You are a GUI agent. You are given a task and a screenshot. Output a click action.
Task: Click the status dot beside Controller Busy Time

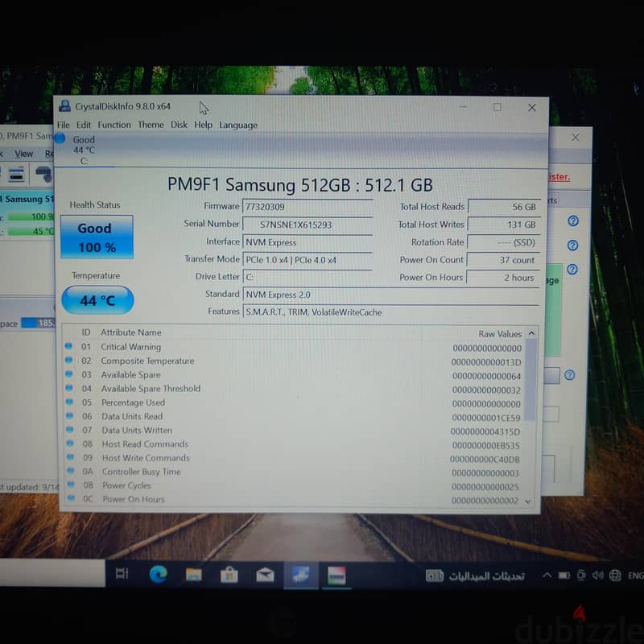pyautogui.click(x=71, y=471)
